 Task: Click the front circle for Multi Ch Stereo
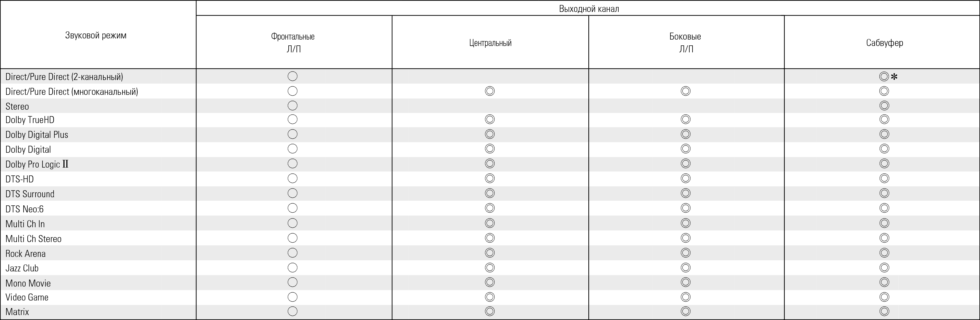[x=292, y=238]
